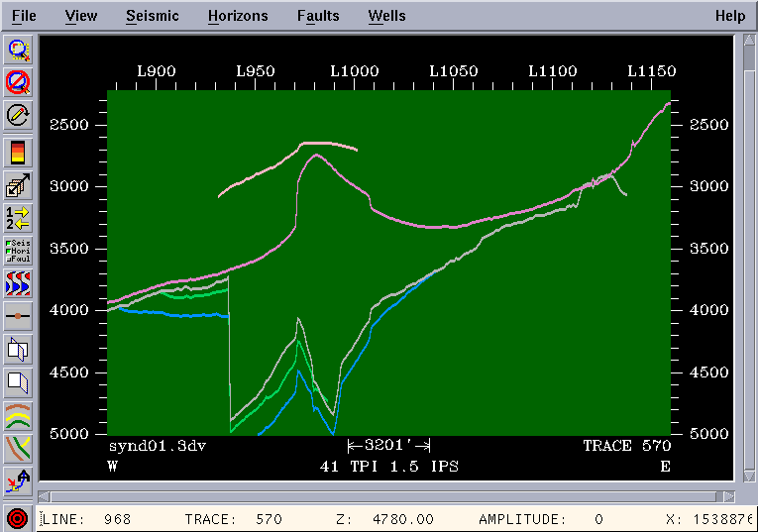The height and width of the screenshot is (532, 758).
Task: Open the Help menu
Action: [x=730, y=16]
